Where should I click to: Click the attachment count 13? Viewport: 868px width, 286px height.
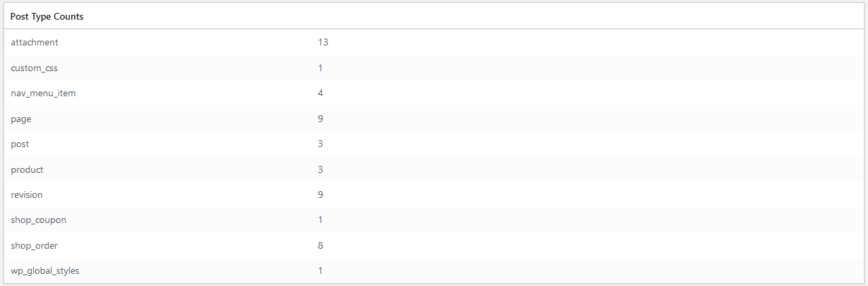pyautogui.click(x=323, y=42)
